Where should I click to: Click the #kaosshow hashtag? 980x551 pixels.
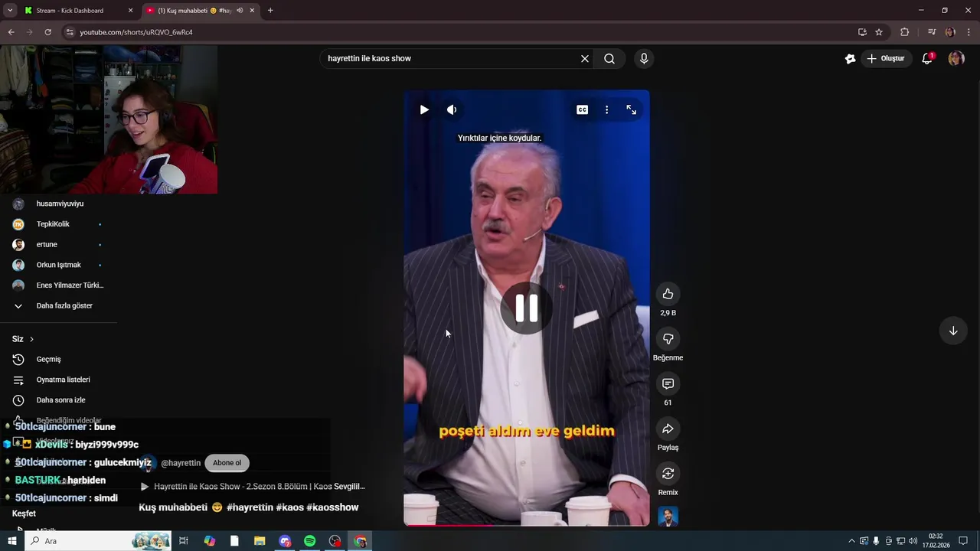coord(332,507)
